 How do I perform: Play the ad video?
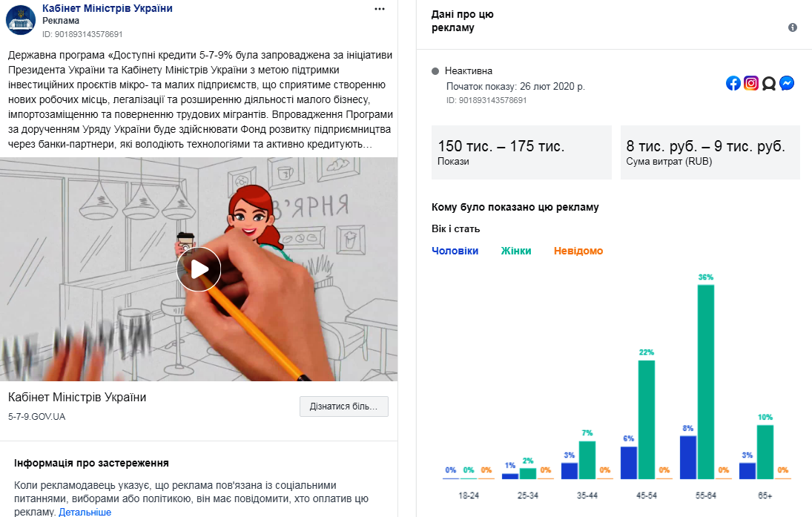pos(199,269)
